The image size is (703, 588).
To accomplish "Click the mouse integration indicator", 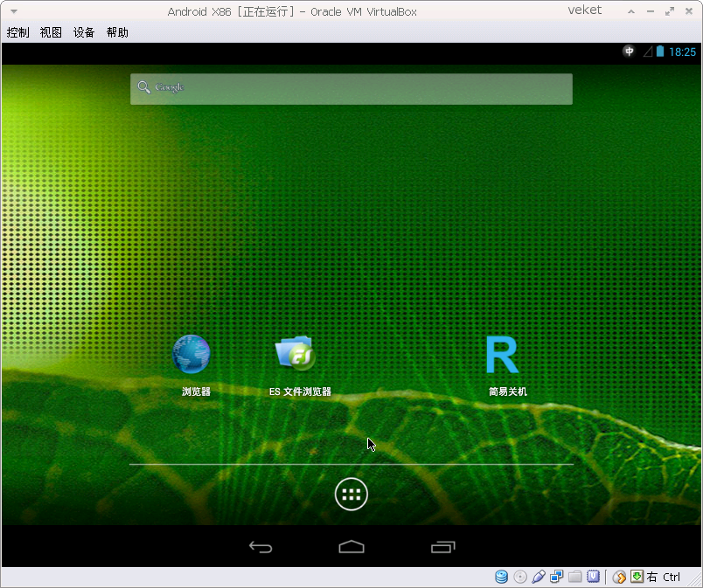I will coord(619,577).
